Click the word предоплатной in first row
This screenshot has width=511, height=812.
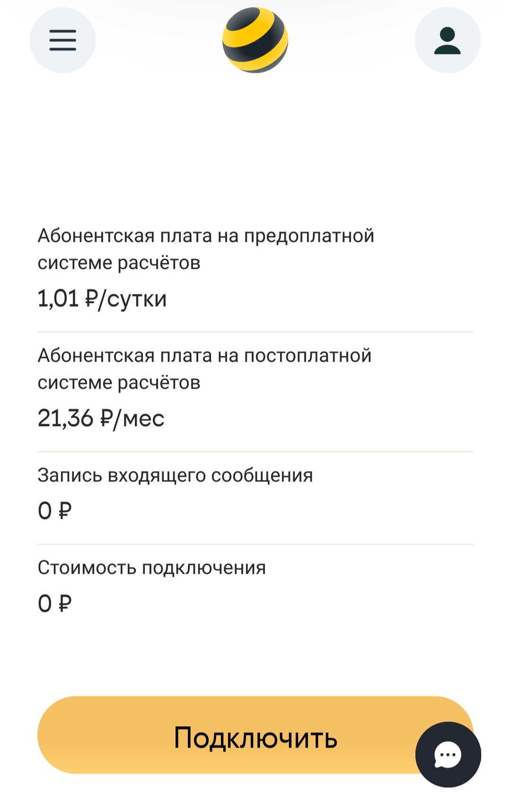(x=309, y=236)
